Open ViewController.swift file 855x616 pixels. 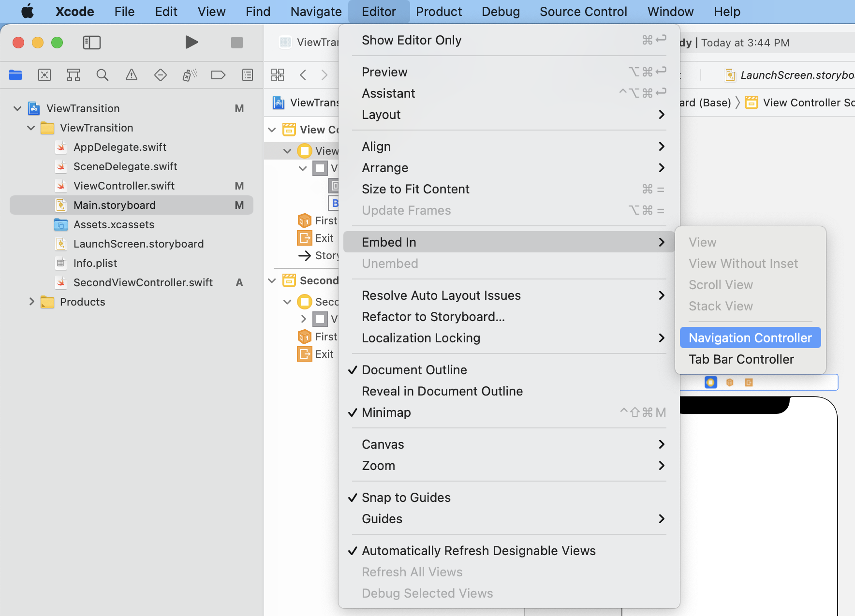click(124, 186)
